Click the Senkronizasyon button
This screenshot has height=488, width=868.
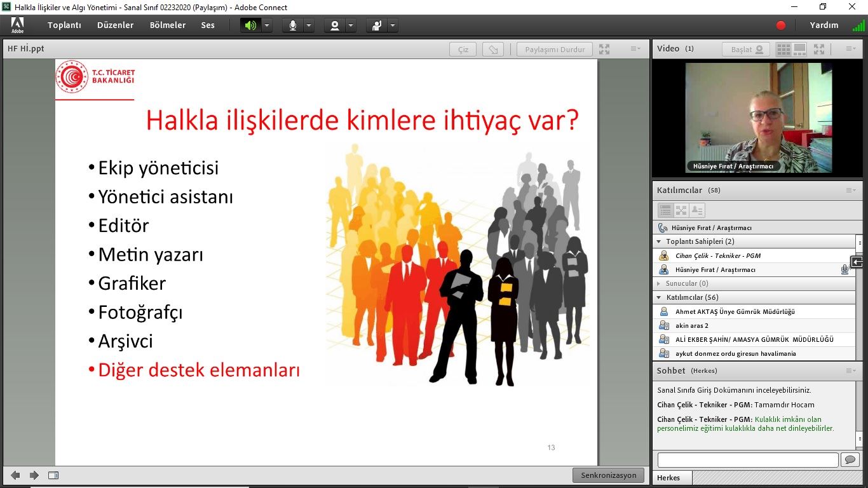click(608, 475)
